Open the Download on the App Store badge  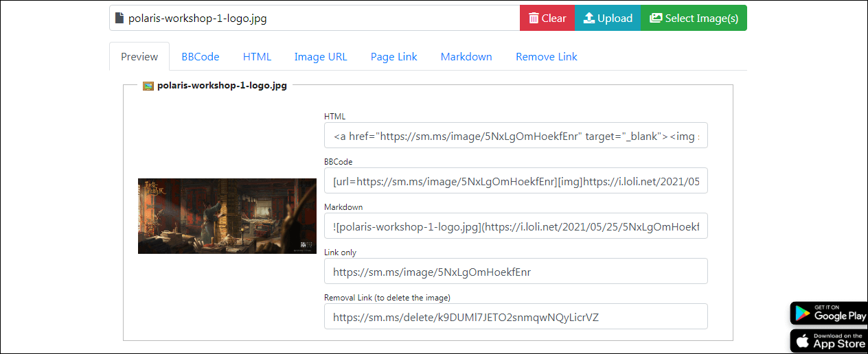click(x=828, y=341)
